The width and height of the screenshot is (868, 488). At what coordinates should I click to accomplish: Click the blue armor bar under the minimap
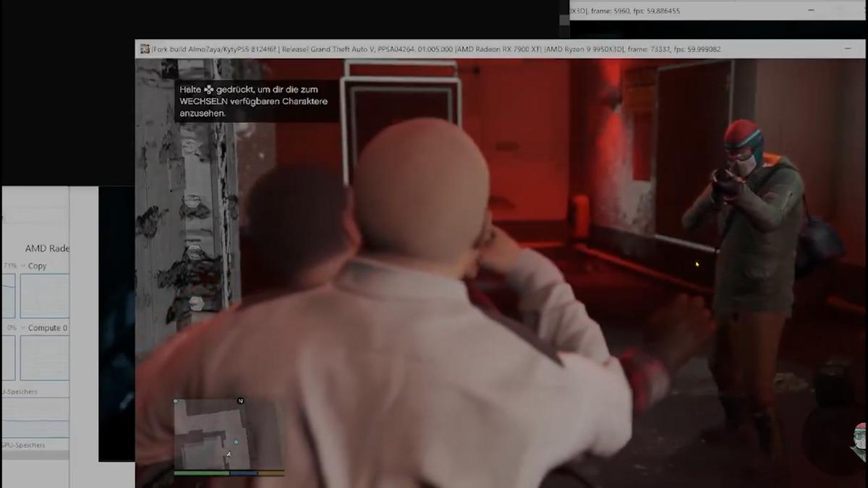[244, 474]
